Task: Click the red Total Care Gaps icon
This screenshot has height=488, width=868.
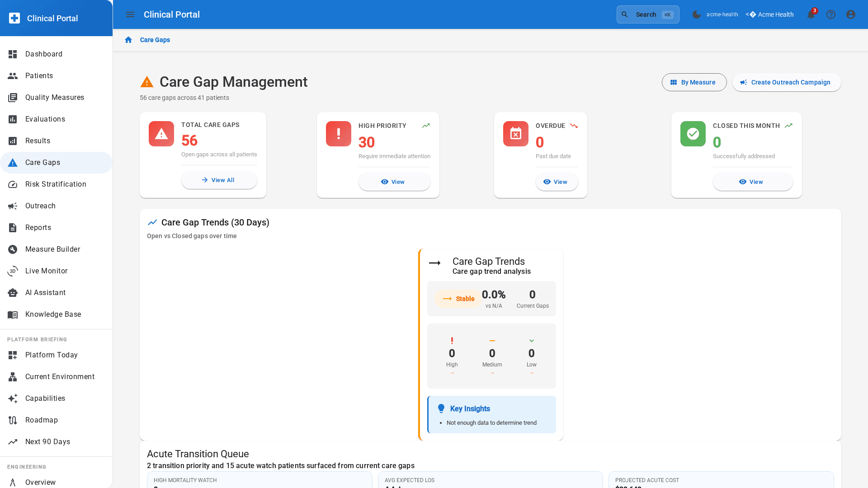Action: coord(161,134)
